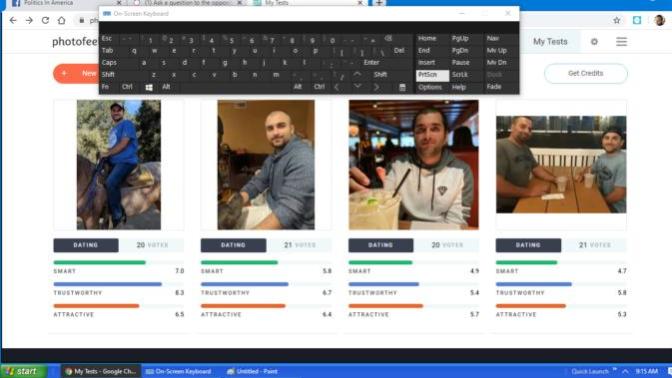The height and width of the screenshot is (378, 672).
Task: Click DATING label under horse photo
Action: (86, 245)
